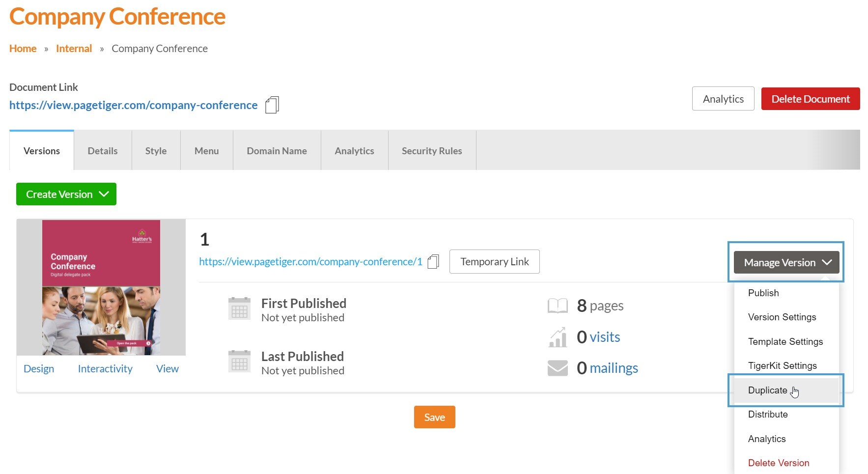Click the open book pages icon
868x474 pixels.
558,306
